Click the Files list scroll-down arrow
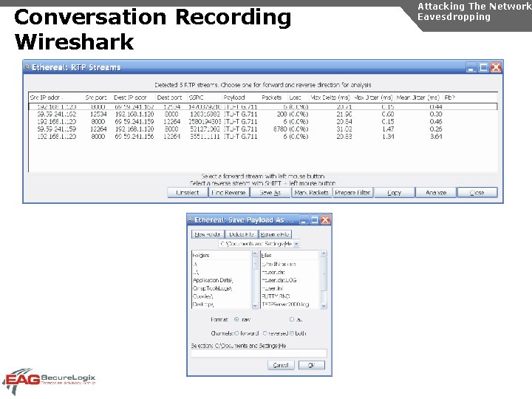 coord(324,305)
